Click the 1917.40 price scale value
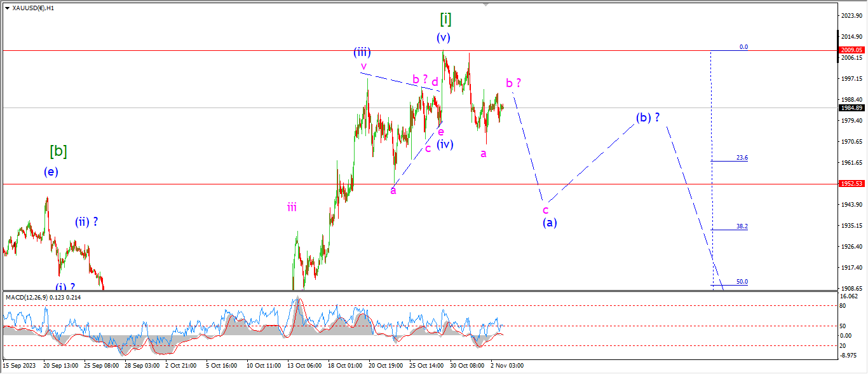This screenshot has height=374, width=868. (x=851, y=267)
